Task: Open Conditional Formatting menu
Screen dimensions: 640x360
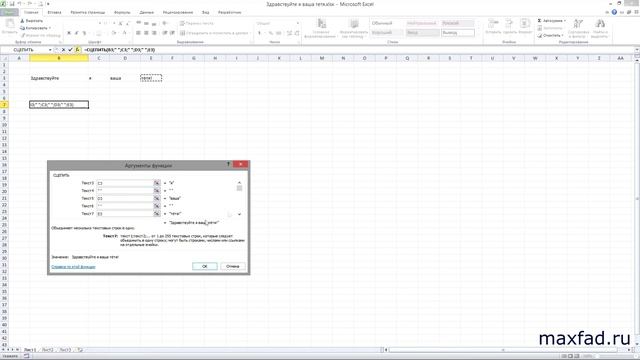Action: [x=320, y=28]
